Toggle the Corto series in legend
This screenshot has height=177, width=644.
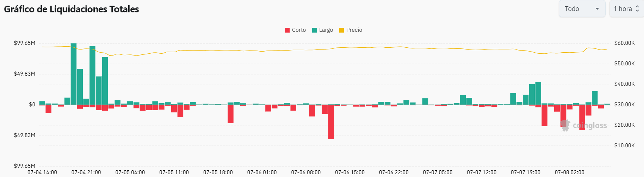[299, 30]
